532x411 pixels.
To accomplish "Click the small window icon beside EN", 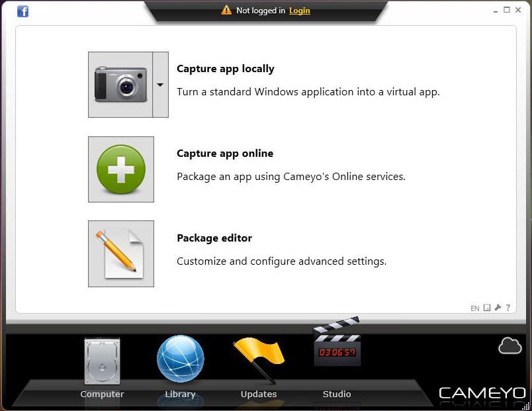I will (x=487, y=308).
